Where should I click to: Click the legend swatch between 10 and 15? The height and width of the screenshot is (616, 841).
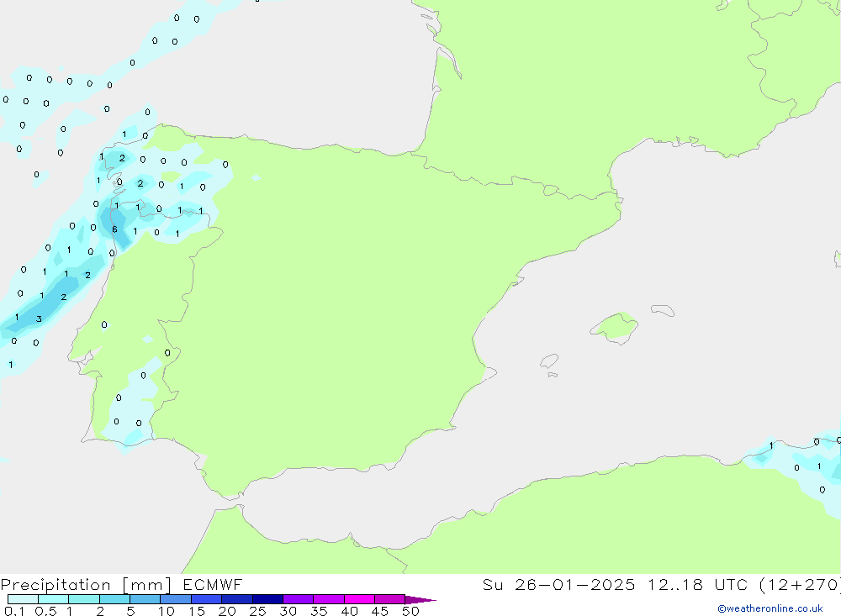click(x=176, y=599)
